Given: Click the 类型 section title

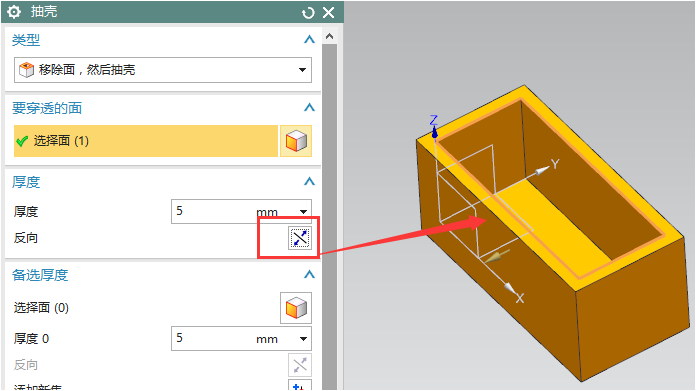Looking at the screenshot, I should [26, 40].
